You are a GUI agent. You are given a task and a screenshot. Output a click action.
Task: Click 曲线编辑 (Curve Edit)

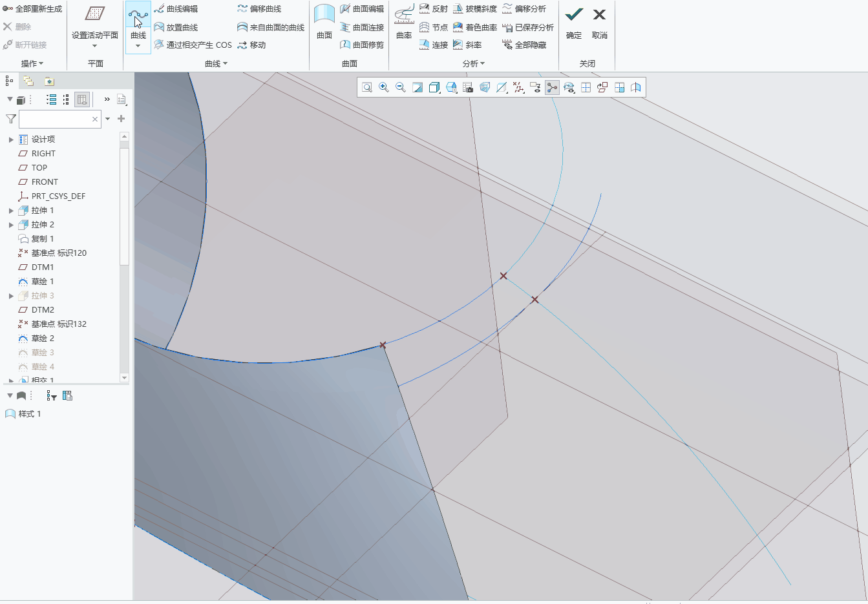(x=176, y=9)
